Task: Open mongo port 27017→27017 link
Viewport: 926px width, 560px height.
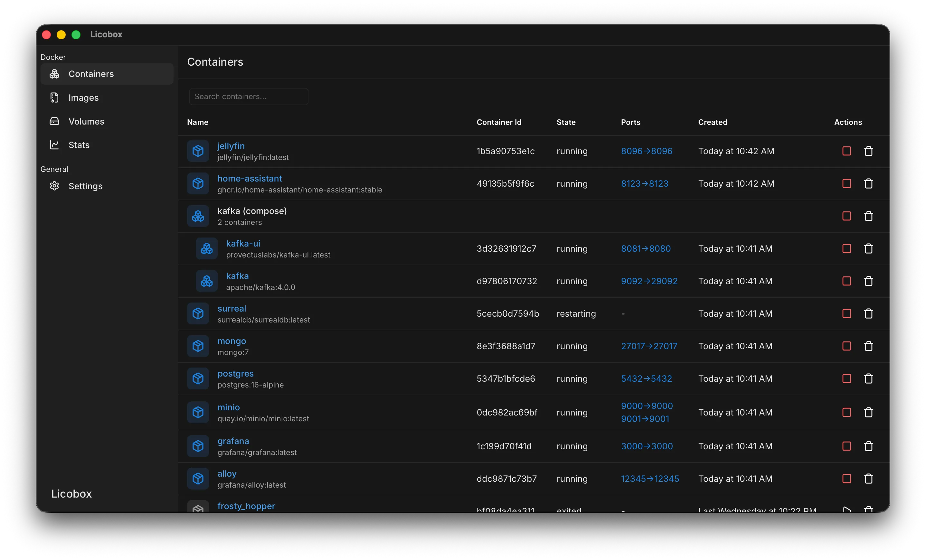Action: (x=649, y=346)
